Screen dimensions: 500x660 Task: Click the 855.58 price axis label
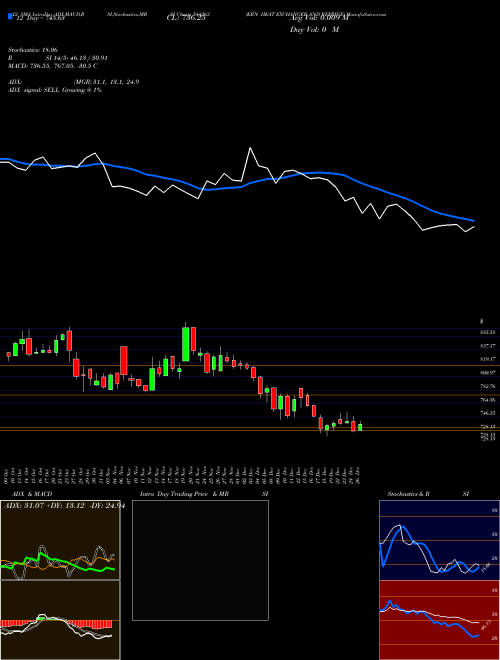coord(487,332)
